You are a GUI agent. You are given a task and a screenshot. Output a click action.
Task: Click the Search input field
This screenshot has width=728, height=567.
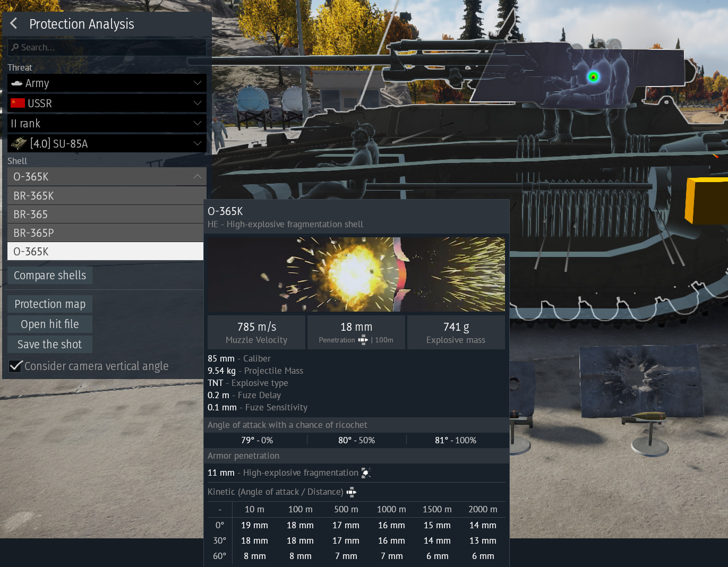107,47
